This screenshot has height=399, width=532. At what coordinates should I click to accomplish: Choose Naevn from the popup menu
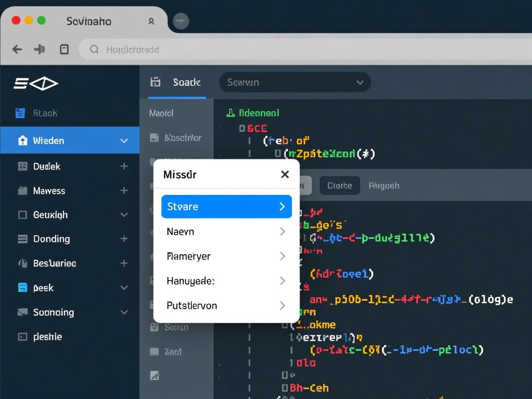(x=226, y=231)
